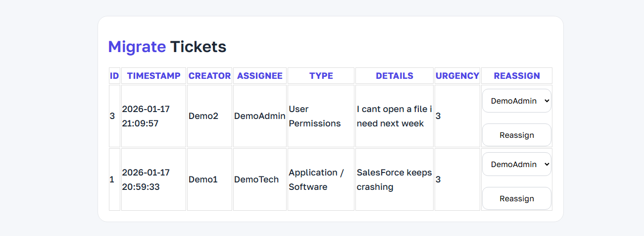Click the CREATOR column header
Viewport: 644px width, 236px height.
(209, 76)
